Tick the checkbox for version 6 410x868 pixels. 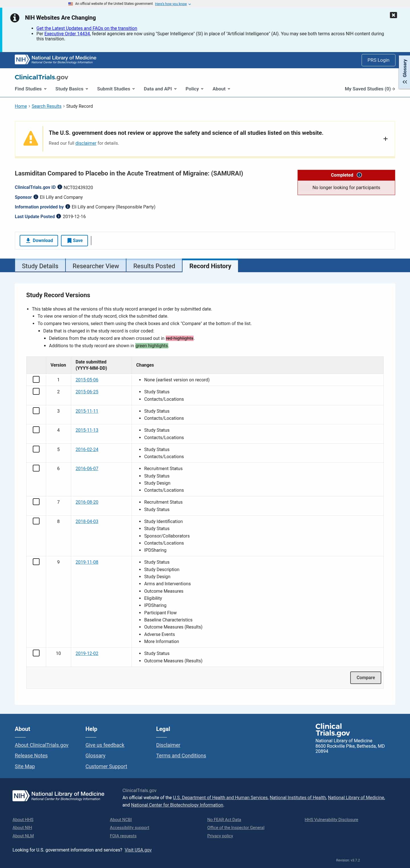36,468
